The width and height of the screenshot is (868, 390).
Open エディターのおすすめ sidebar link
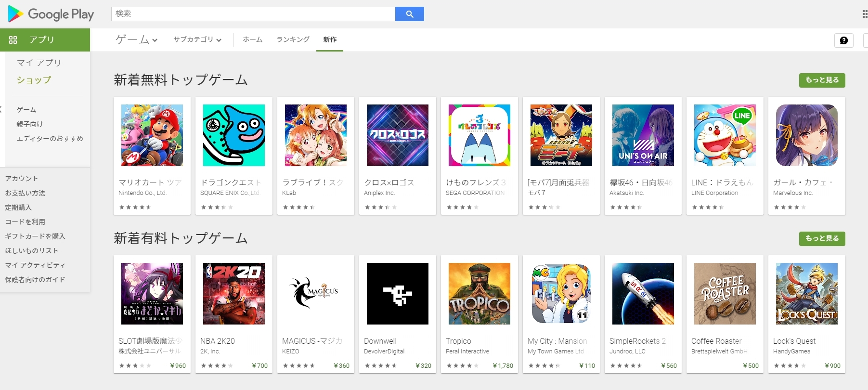pyautogui.click(x=50, y=139)
